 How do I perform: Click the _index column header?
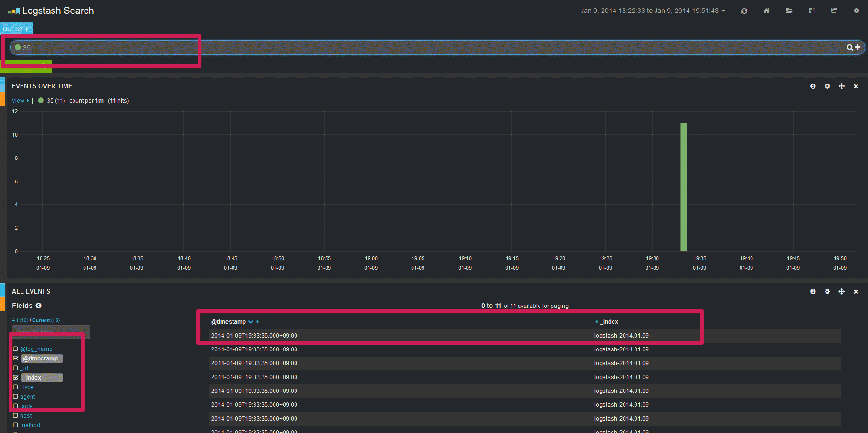[609, 322]
